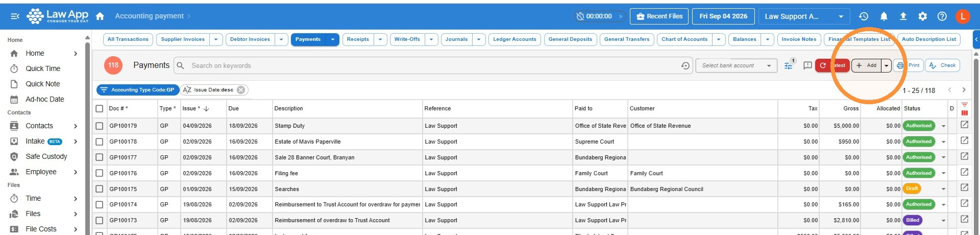980x235 pixels.
Task: Remove the Issue Date:desc sort chip
Action: coord(241,90)
